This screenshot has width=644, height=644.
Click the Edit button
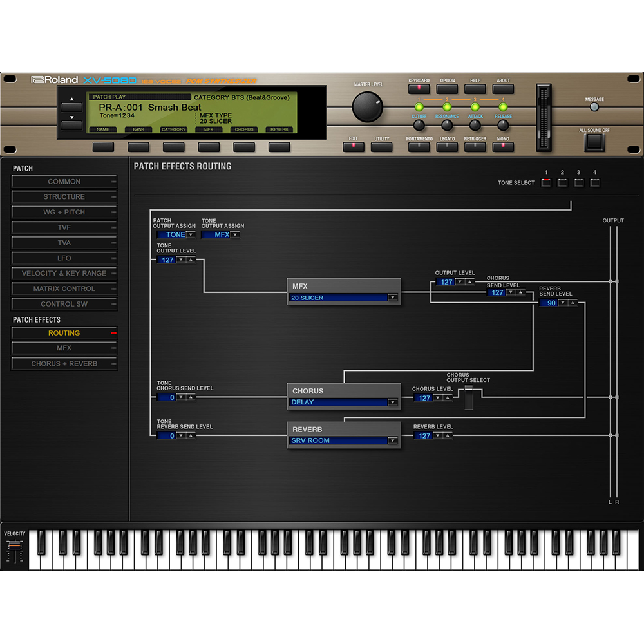pyautogui.click(x=353, y=147)
